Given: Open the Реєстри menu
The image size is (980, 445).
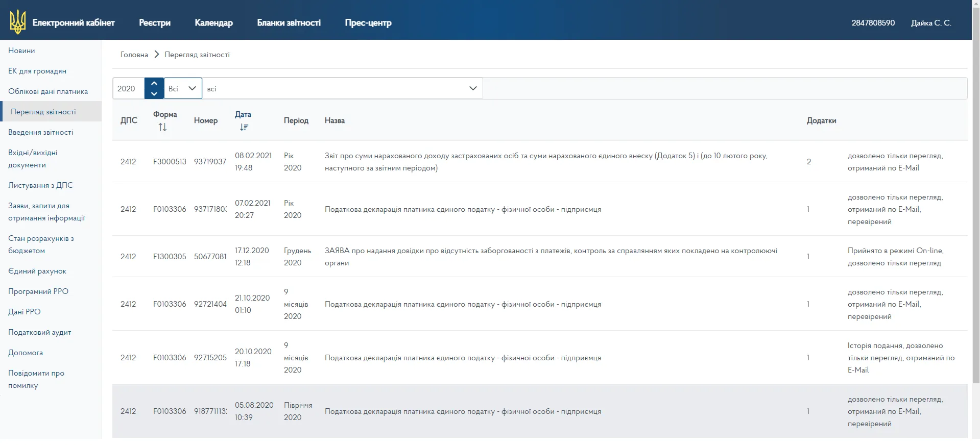Looking at the screenshot, I should pos(155,22).
